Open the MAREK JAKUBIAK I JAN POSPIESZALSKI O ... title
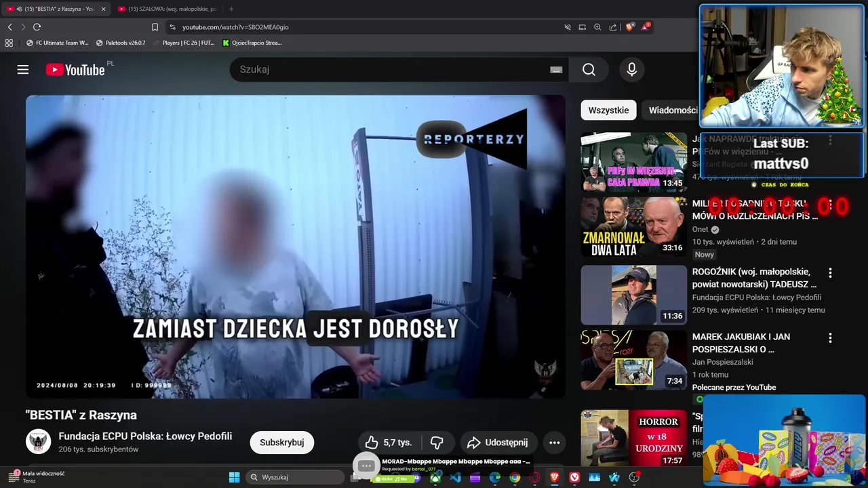Viewport: 868px width, 488px height. [741, 343]
